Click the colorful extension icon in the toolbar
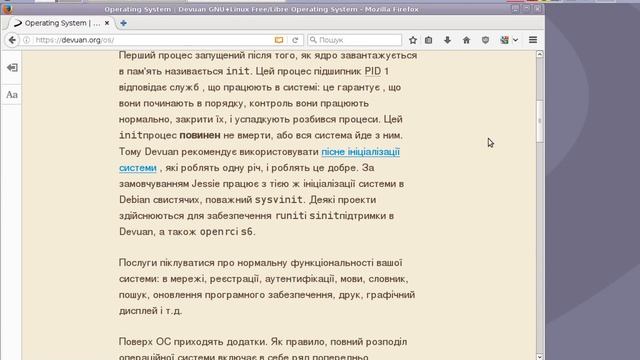This screenshot has height=360, width=640. point(504,40)
